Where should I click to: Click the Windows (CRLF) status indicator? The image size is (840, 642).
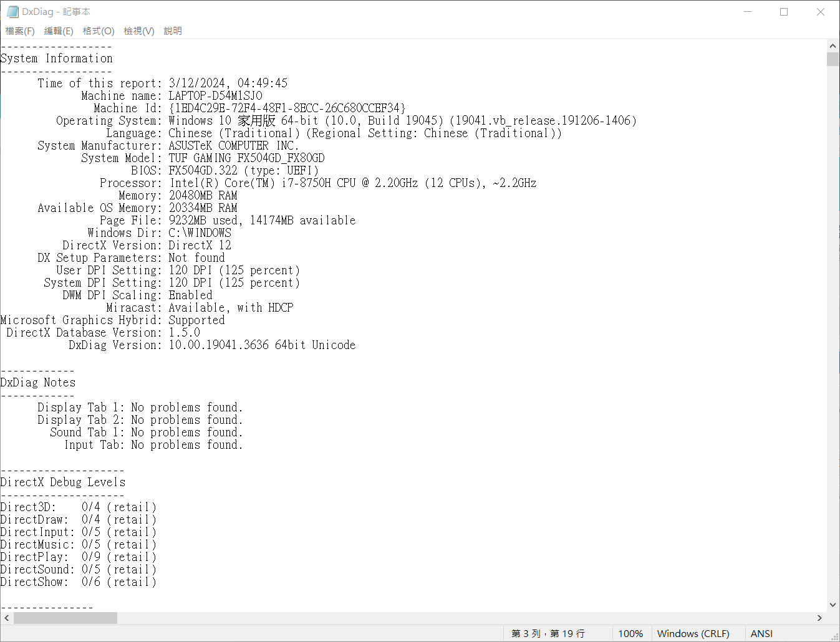(x=693, y=633)
